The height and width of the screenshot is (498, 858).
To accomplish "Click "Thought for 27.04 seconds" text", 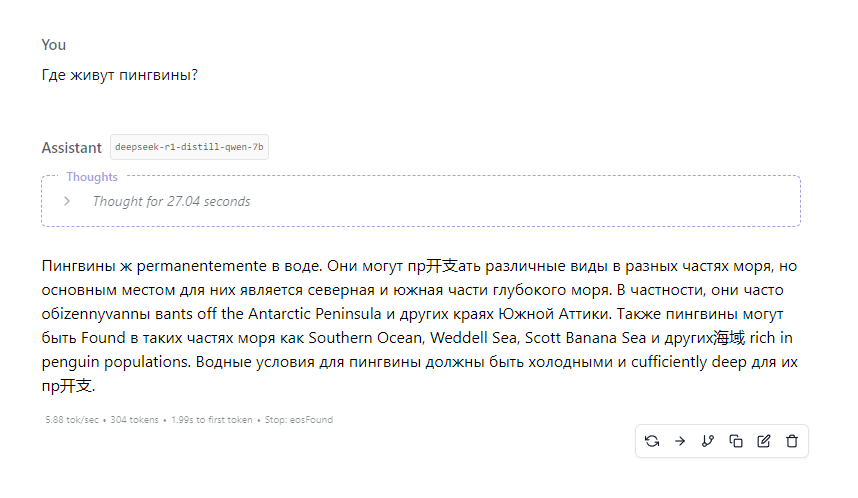I will pos(171,201).
